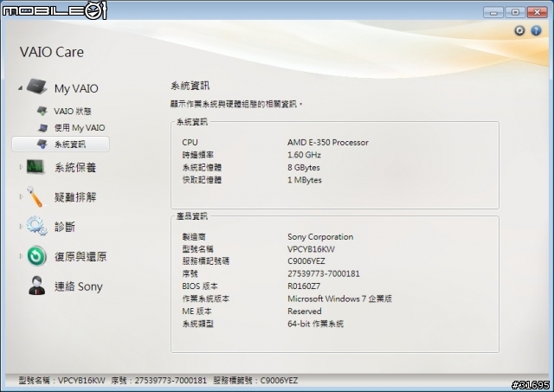Open the blue help question-mark icon

click(536, 31)
